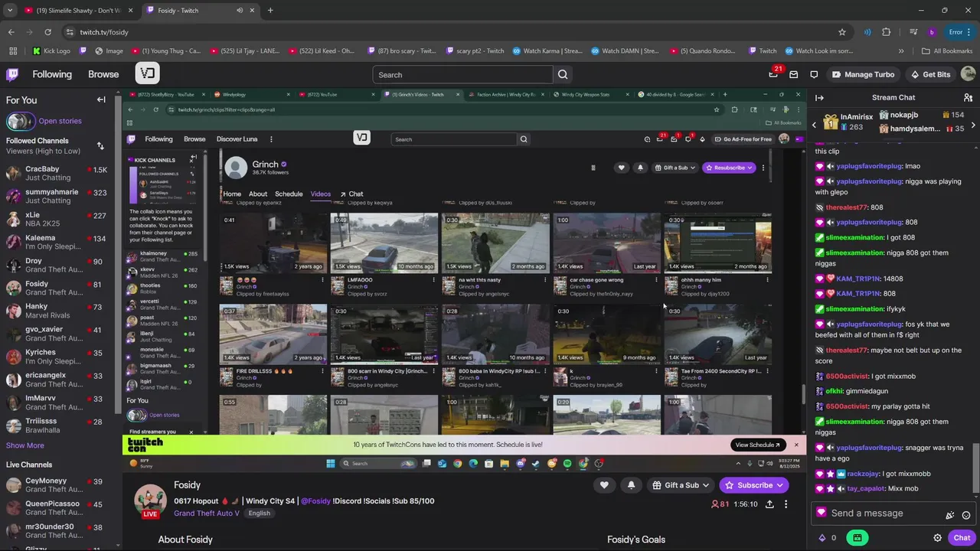Open Hanky Marvel Rivals channel
The image size is (980, 551).
click(x=57, y=311)
